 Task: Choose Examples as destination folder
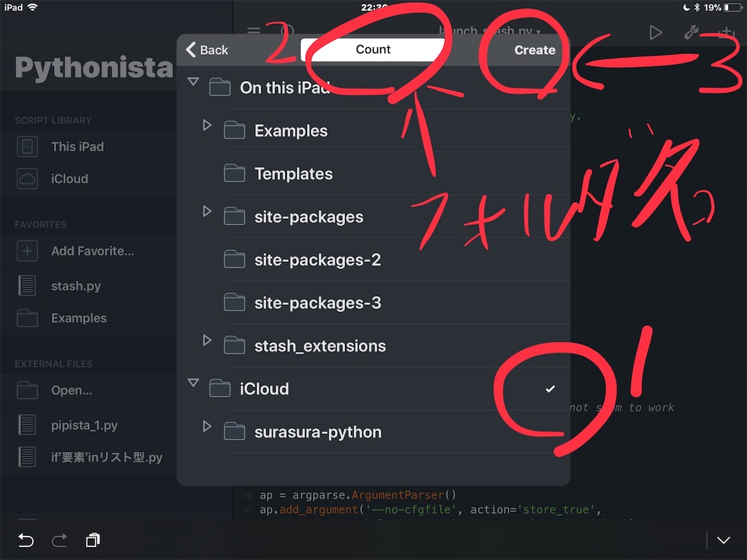(373, 131)
